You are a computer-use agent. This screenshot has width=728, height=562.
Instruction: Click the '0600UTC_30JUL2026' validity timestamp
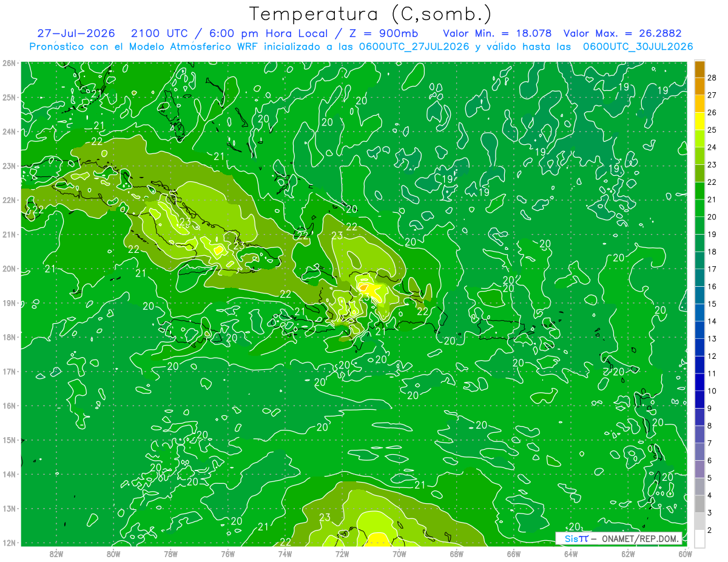tap(638, 47)
